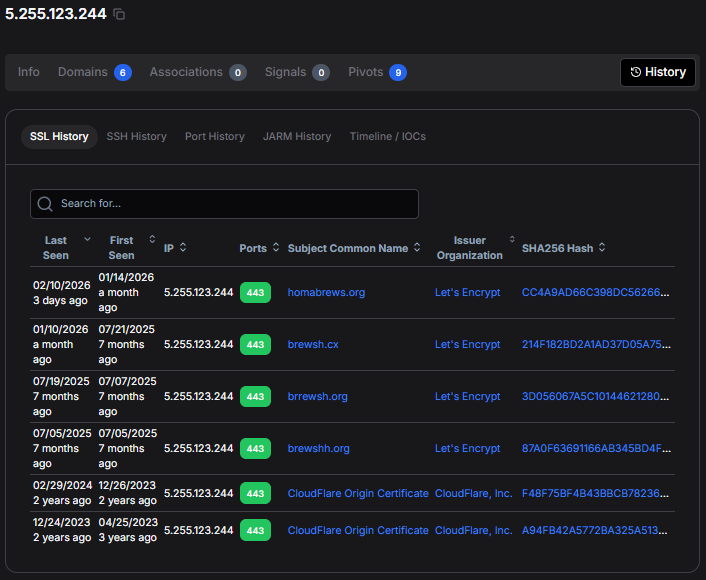Click the 443 port badge for homabrews.org
Viewport: 706px width, 580px height.
click(x=255, y=293)
